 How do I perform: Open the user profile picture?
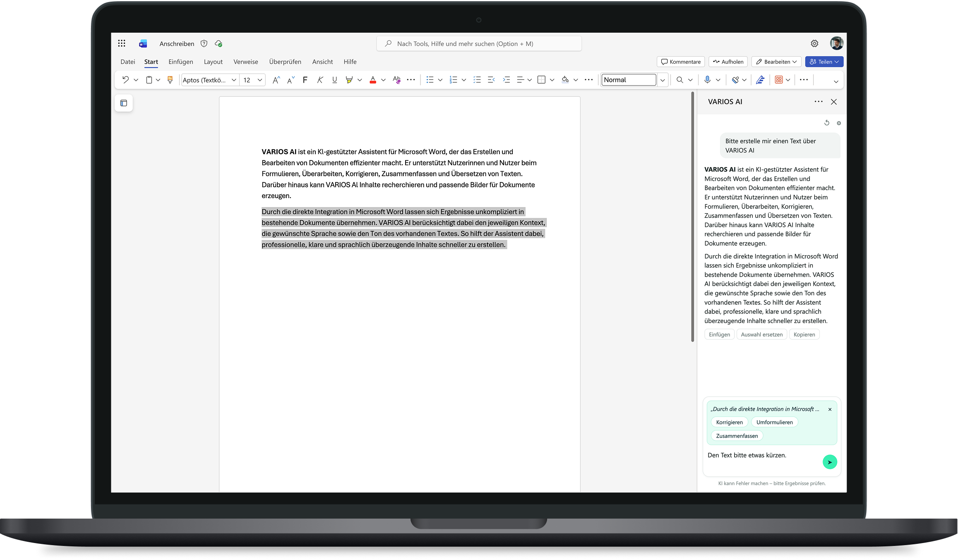coord(837,43)
